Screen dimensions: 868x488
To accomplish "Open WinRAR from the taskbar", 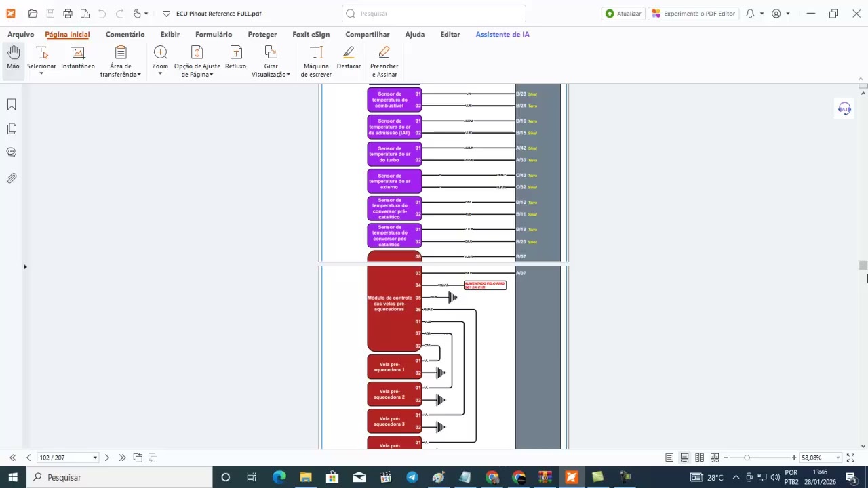I will click(x=545, y=477).
